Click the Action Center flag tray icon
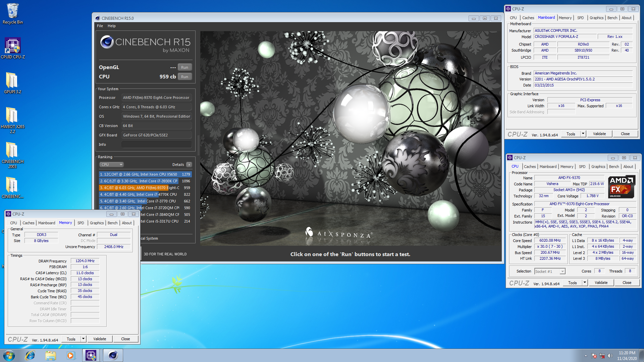The image size is (644, 362). pyautogui.click(x=594, y=356)
